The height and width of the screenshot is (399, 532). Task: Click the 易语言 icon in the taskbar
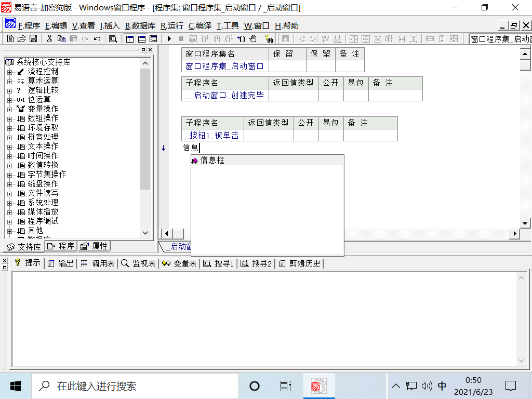coord(319,386)
